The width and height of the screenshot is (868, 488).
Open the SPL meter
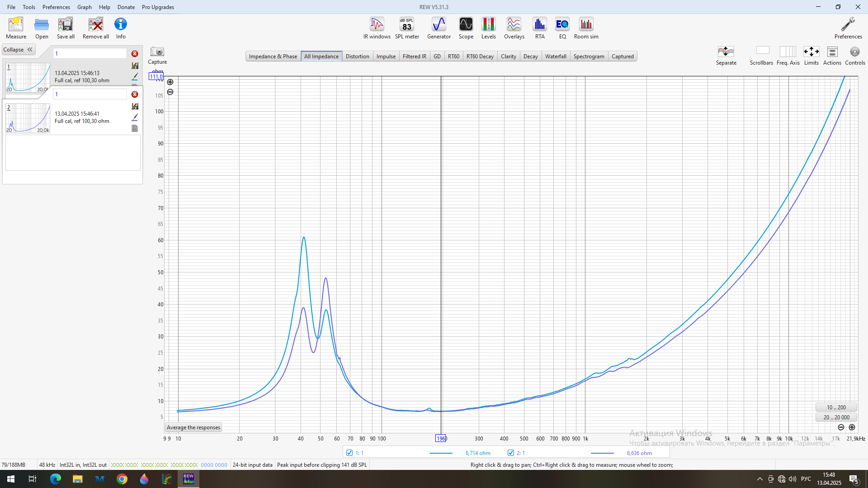pos(407,28)
